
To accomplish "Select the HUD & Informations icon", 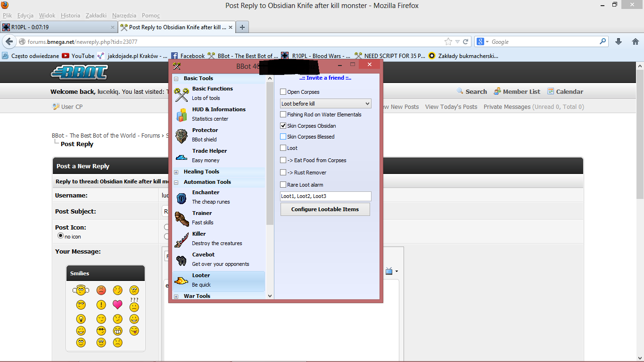I will point(182,115).
